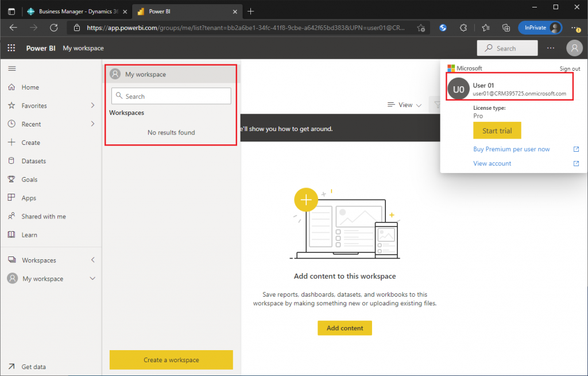Click external-link icon beside View account
This screenshot has width=588, height=376.
576,163
